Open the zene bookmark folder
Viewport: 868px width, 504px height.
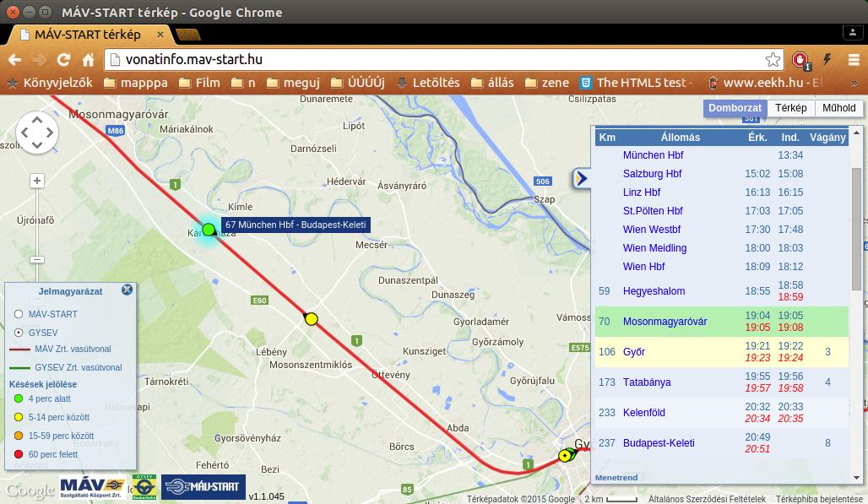click(x=547, y=83)
